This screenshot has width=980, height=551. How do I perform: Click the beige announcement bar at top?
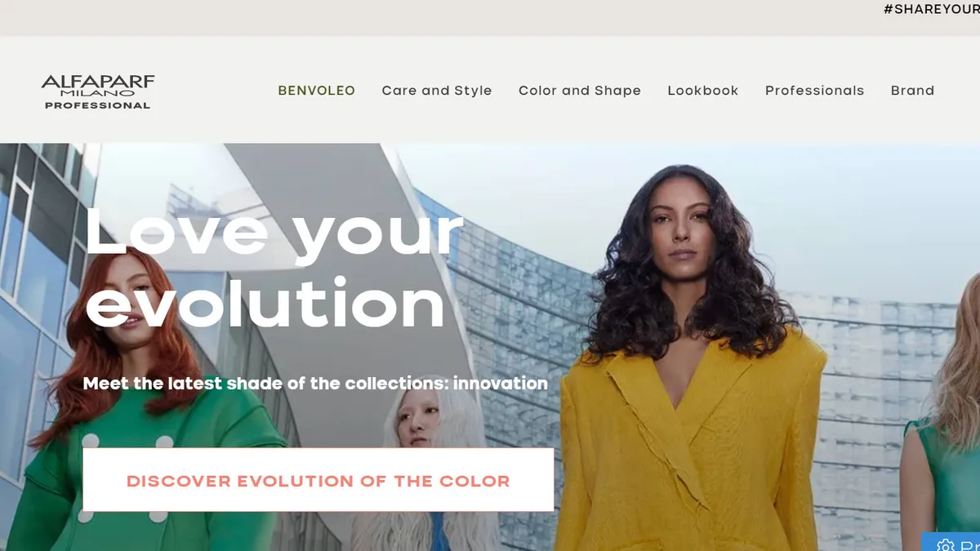click(x=490, y=17)
